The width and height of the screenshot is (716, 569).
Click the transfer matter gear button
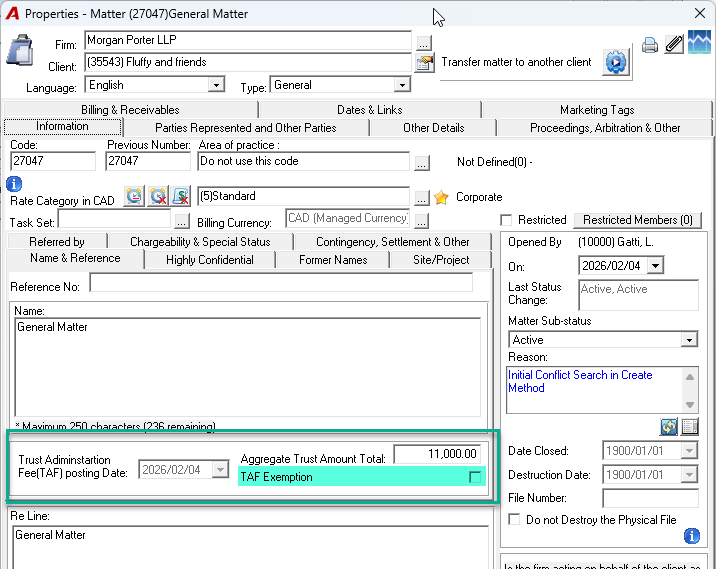click(x=616, y=62)
